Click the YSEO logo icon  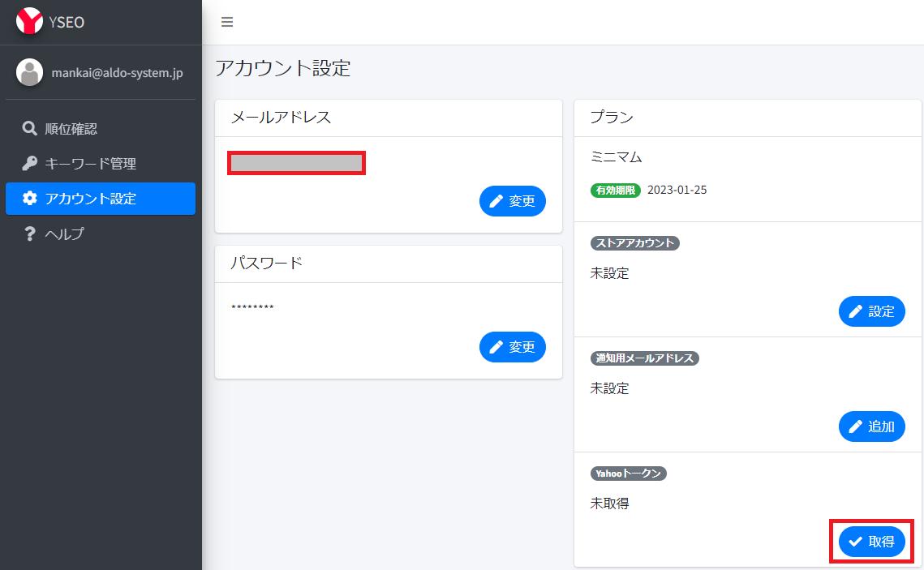pyautogui.click(x=30, y=22)
